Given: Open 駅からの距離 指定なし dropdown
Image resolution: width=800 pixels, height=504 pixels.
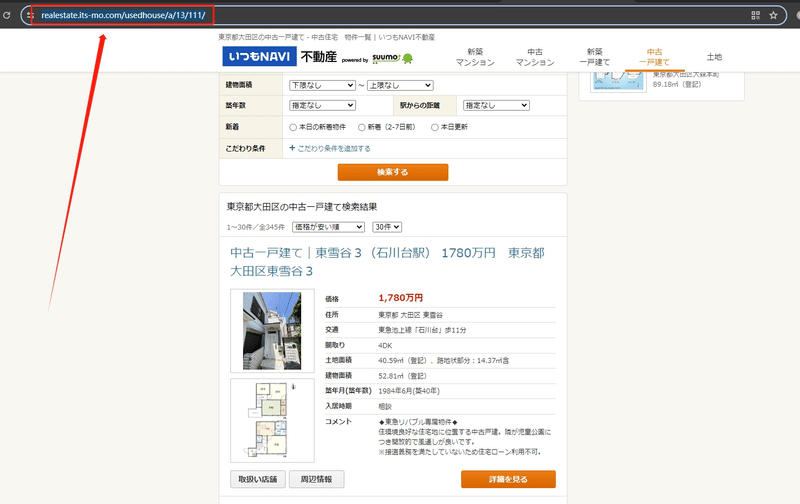Looking at the screenshot, I should point(496,106).
